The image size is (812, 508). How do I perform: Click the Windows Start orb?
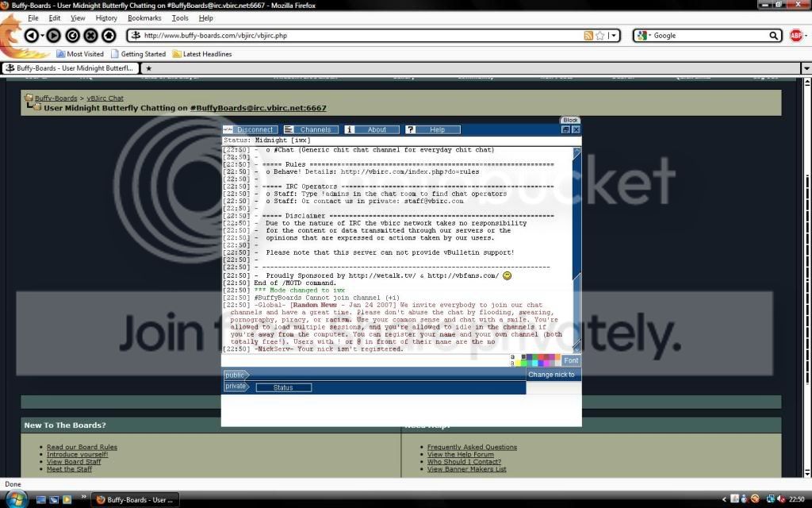tap(16, 498)
